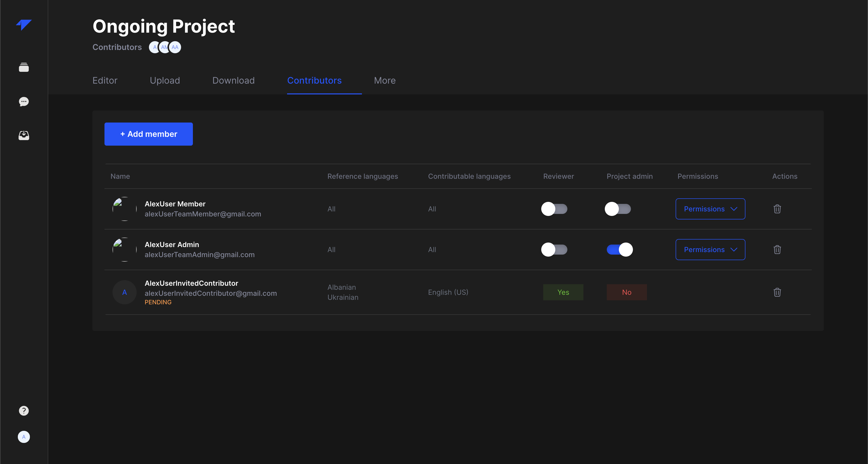The height and width of the screenshot is (464, 868).
Task: Open the More tab
Action: pos(385,81)
